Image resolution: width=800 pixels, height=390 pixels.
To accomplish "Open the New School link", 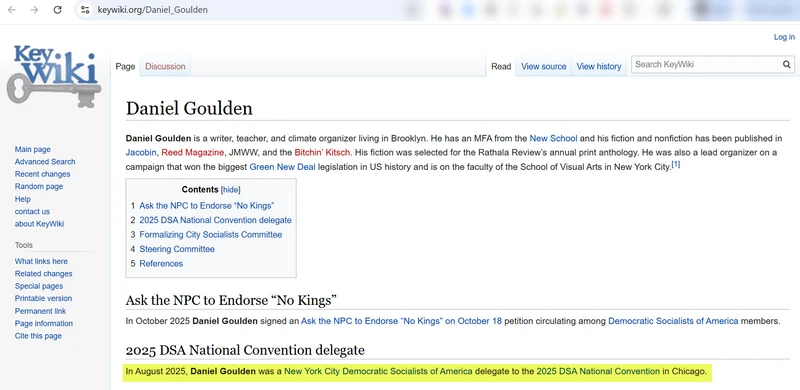I will tap(554, 138).
